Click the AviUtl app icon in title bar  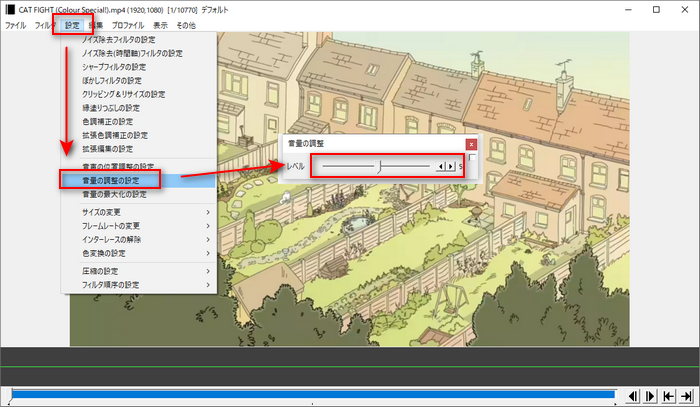pos(9,8)
